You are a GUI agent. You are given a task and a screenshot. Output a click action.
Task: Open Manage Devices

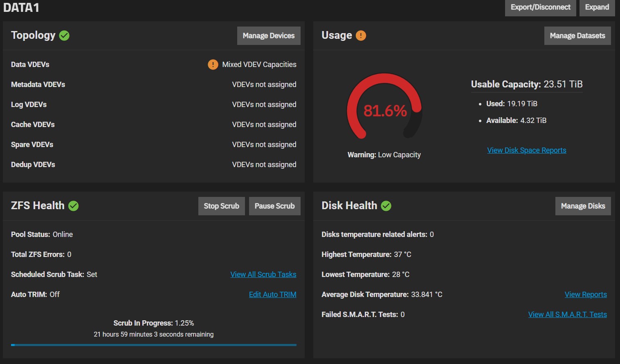[x=269, y=36]
